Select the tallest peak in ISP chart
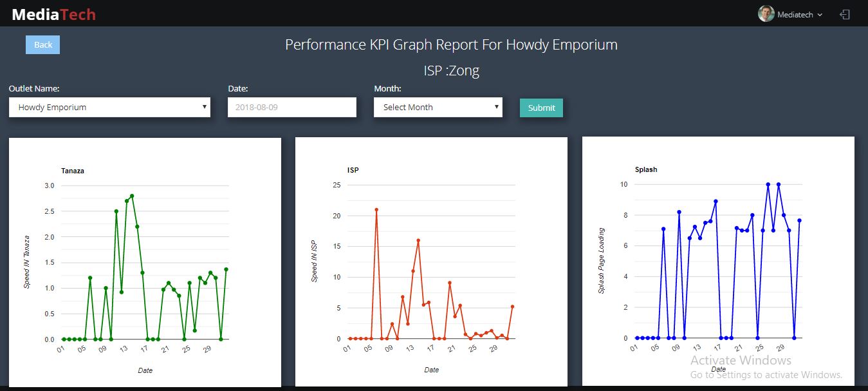The width and height of the screenshot is (868, 391). 376,209
